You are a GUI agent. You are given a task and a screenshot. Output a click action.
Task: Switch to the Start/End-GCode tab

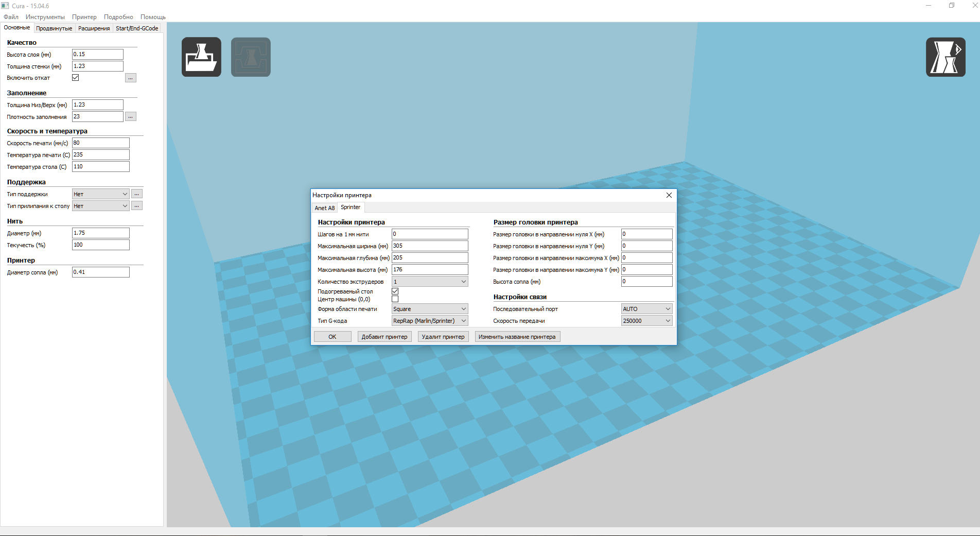tap(137, 28)
